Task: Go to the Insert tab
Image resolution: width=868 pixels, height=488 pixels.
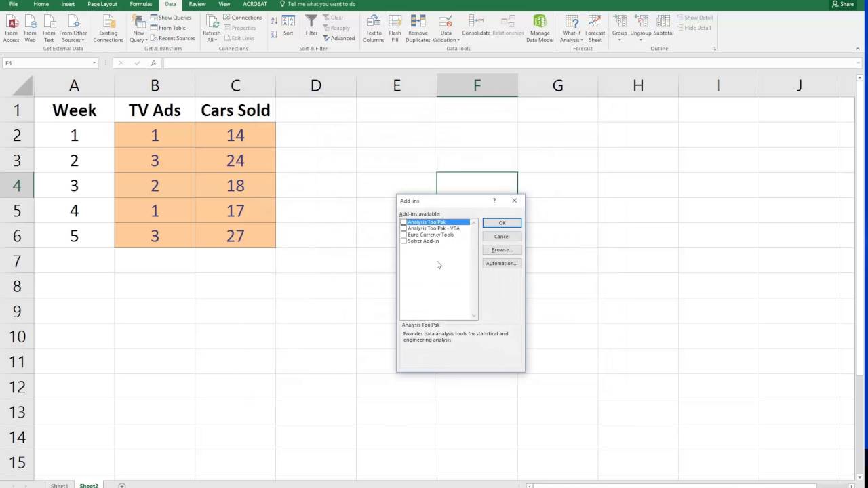Action: pyautogui.click(x=68, y=4)
